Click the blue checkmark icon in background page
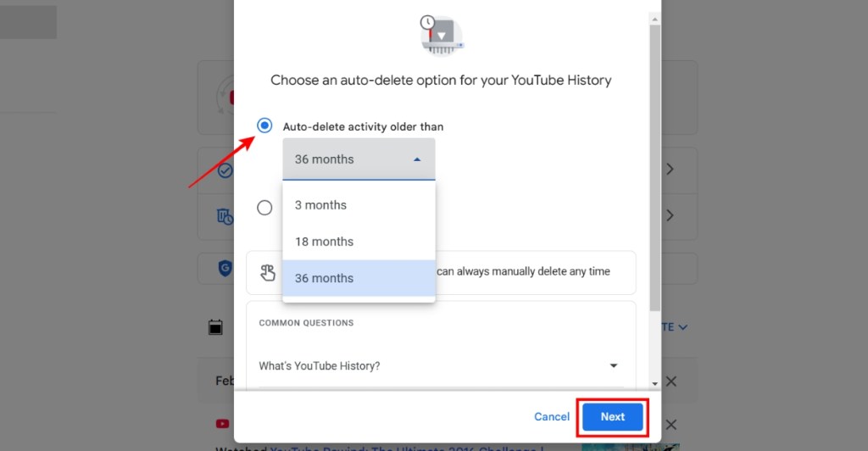The width and height of the screenshot is (868, 451). [x=225, y=170]
